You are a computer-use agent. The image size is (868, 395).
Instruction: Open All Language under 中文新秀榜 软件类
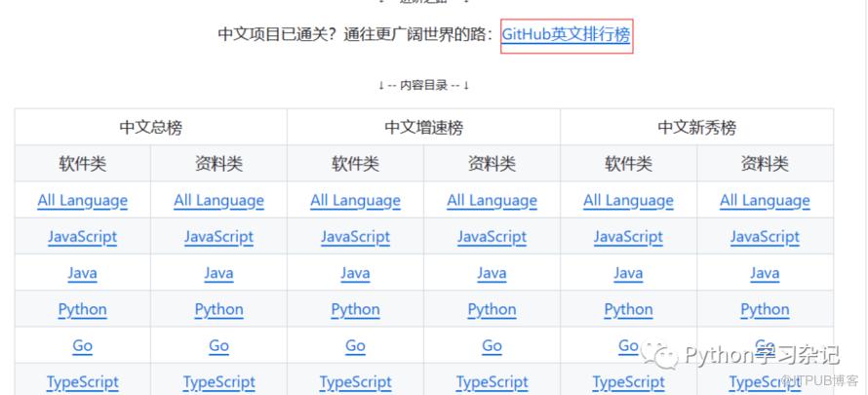pyautogui.click(x=628, y=201)
